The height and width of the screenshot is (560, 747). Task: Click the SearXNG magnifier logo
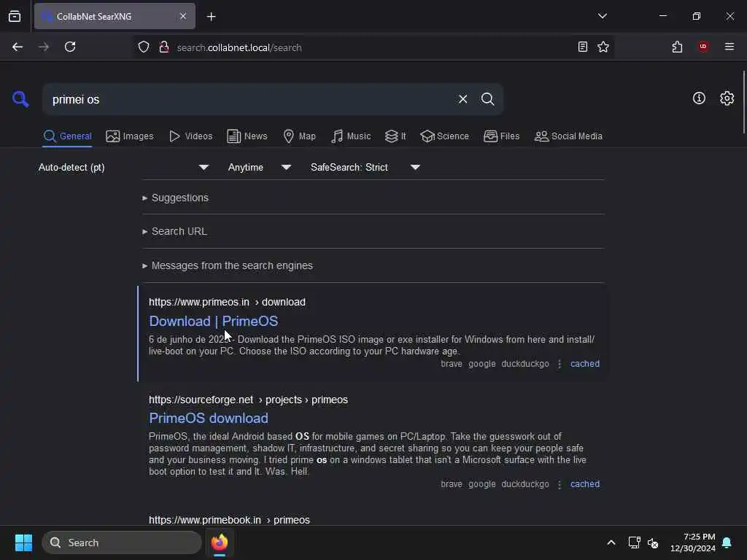point(20,99)
